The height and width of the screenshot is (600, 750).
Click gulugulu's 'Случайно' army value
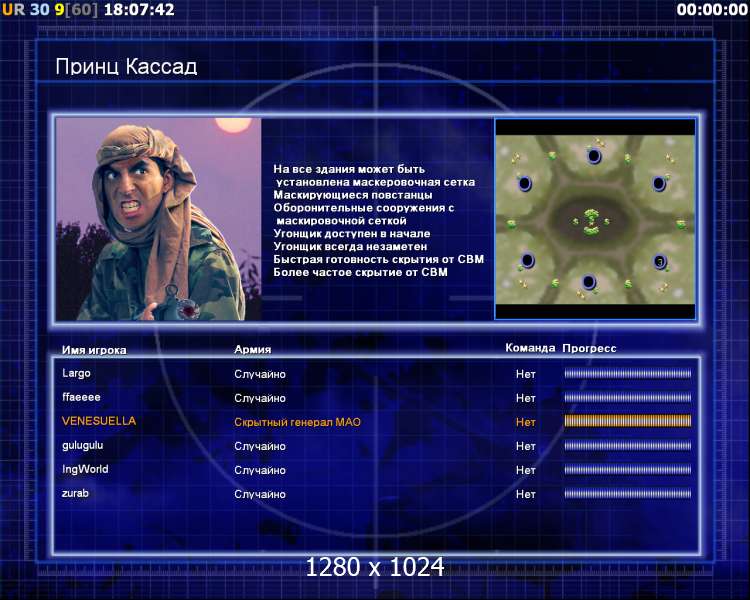coord(260,446)
